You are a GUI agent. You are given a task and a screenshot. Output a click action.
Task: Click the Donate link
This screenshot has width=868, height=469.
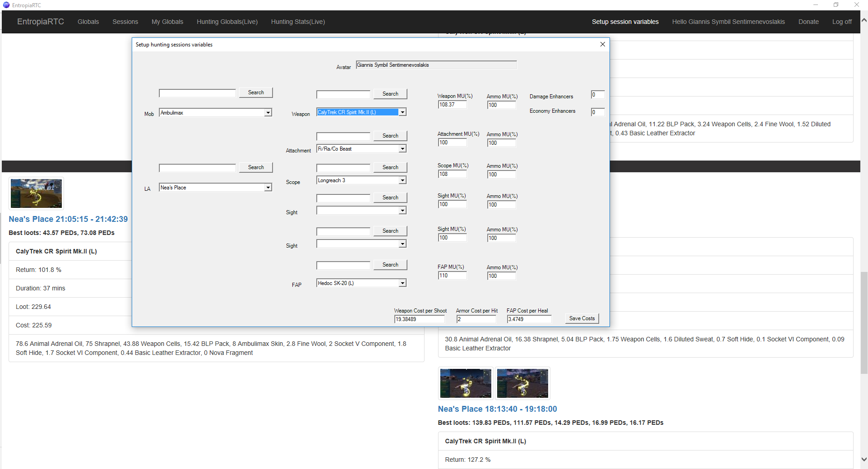[808, 22]
